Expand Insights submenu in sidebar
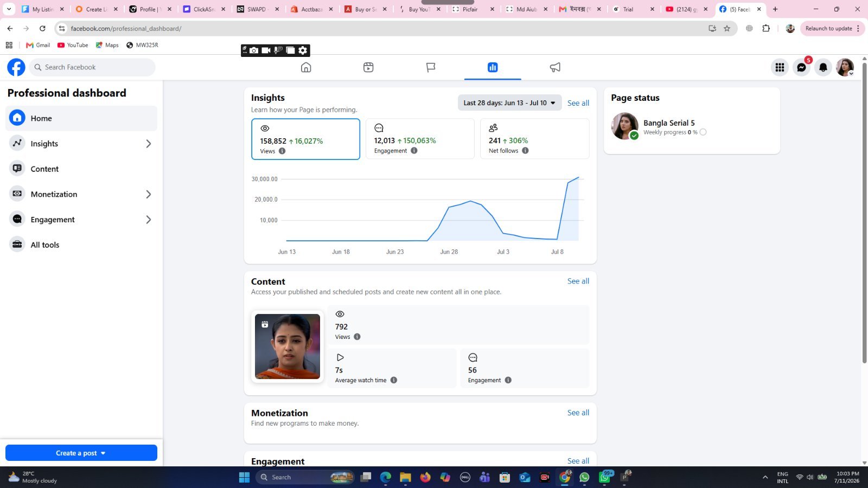 pyautogui.click(x=148, y=144)
